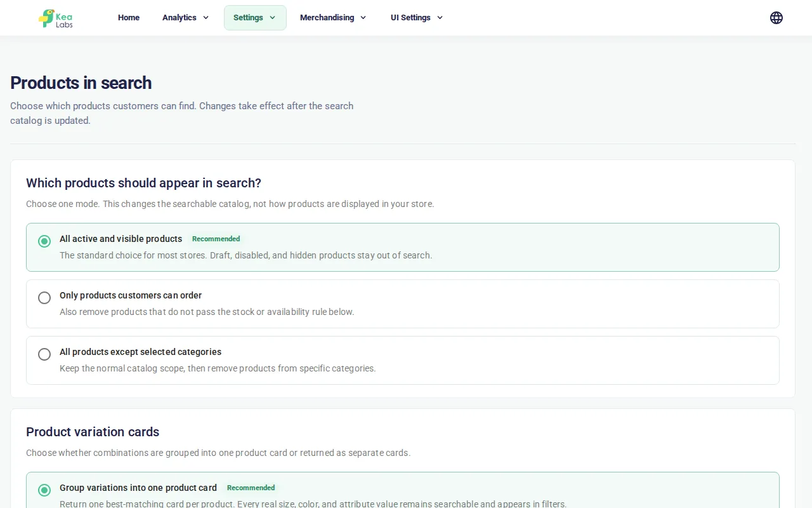This screenshot has height=508, width=812.
Task: Click the Which products should appear in search? heading
Action: tap(143, 183)
